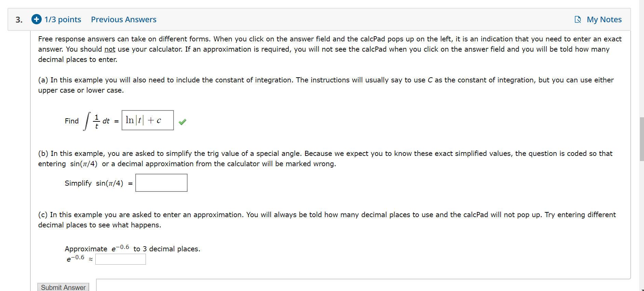Click the 1/3 points link
The width and height of the screenshot is (644, 291).
click(63, 19)
